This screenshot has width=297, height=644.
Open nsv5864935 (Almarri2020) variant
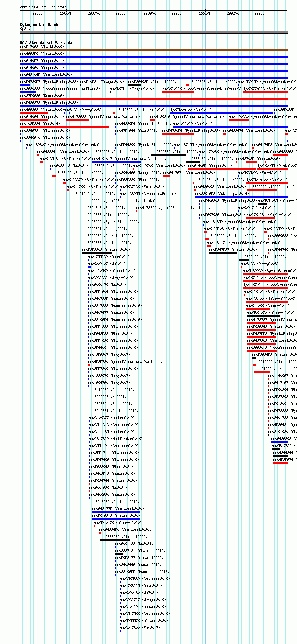pos(152,82)
